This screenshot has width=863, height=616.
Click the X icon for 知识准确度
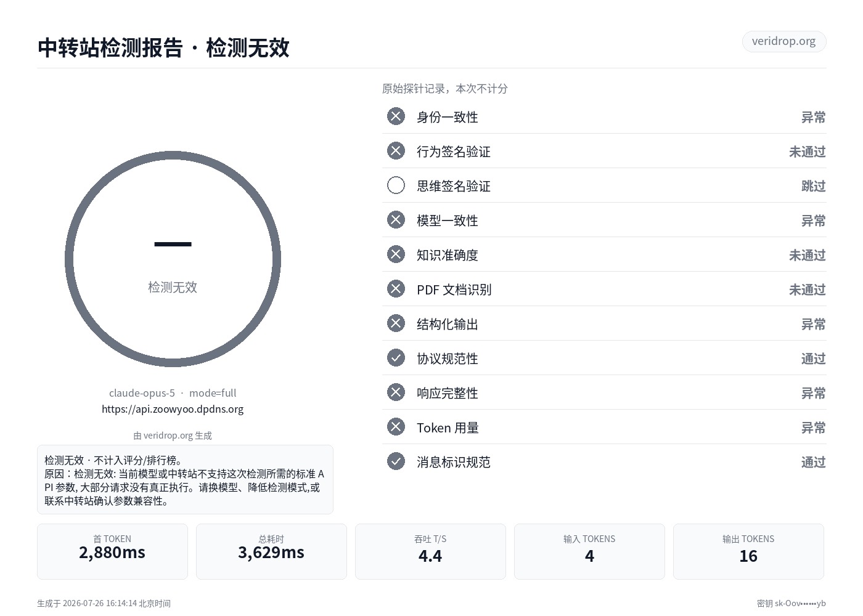coord(396,254)
